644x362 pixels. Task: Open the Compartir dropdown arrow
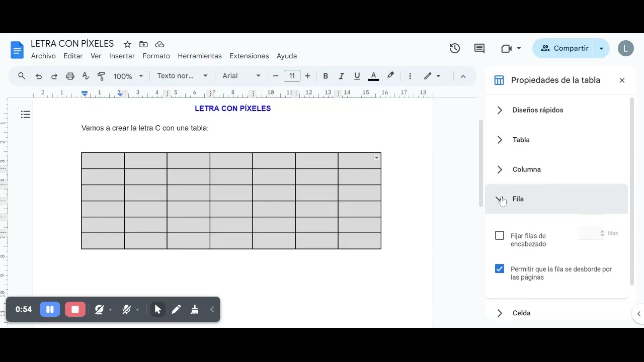pos(601,48)
